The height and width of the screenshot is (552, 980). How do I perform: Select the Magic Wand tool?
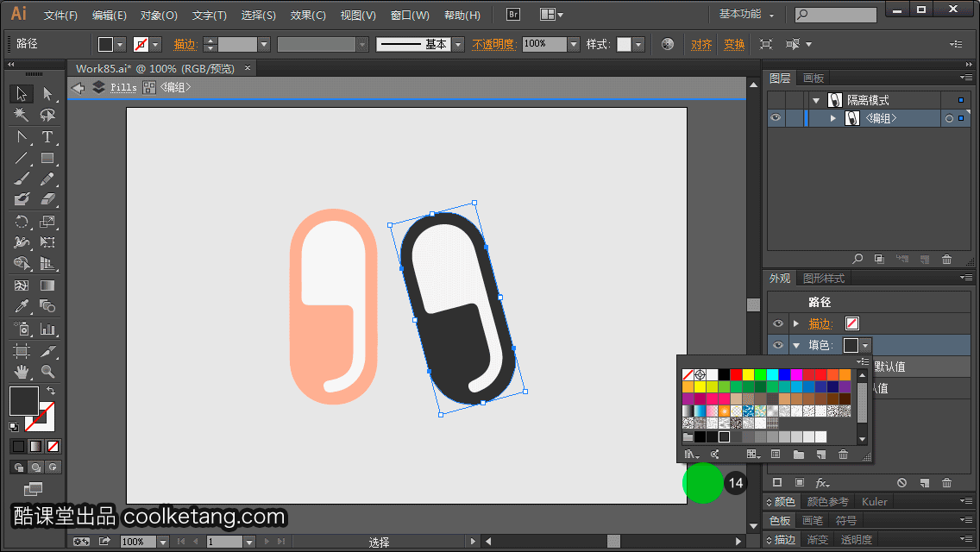click(22, 115)
